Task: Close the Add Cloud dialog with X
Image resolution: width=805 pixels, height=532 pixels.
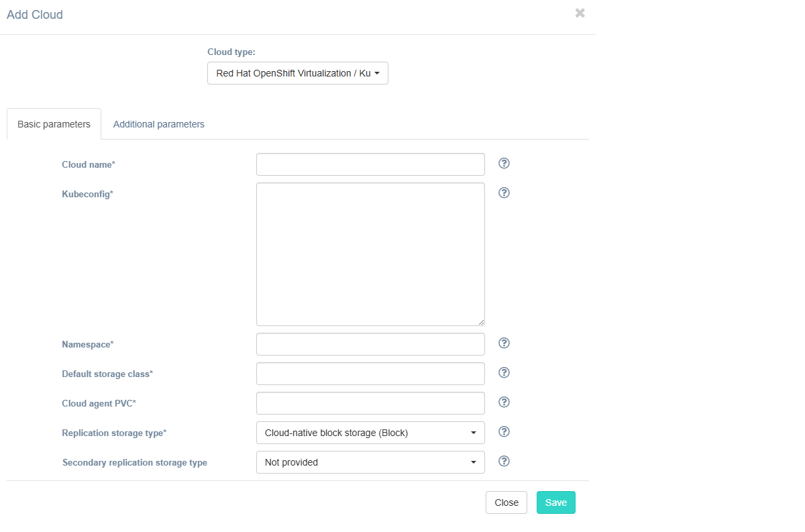Action: click(x=580, y=13)
